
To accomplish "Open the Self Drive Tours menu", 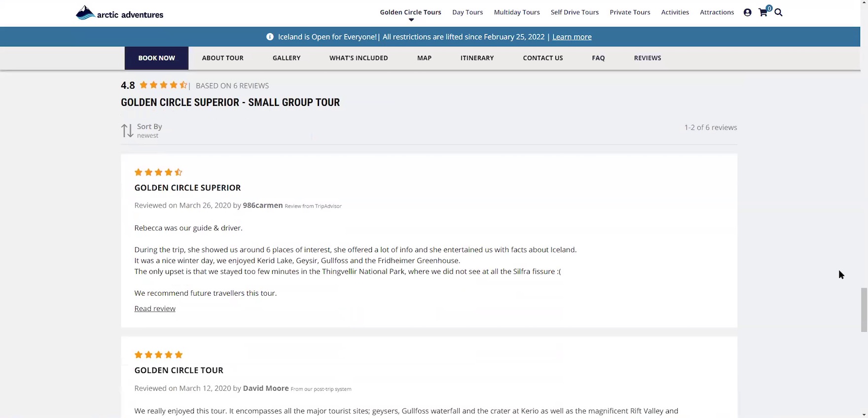I will (x=575, y=12).
